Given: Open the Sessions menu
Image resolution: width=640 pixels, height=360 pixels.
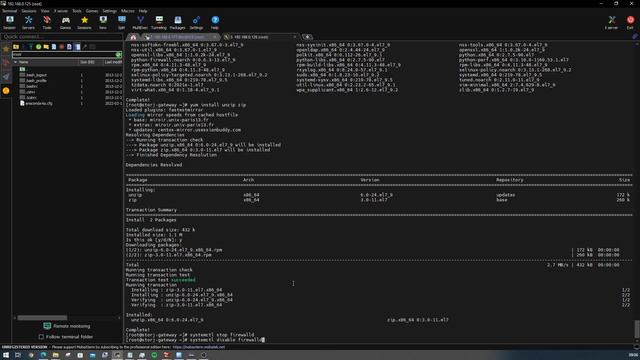Looking at the screenshot, I should click(29, 11).
